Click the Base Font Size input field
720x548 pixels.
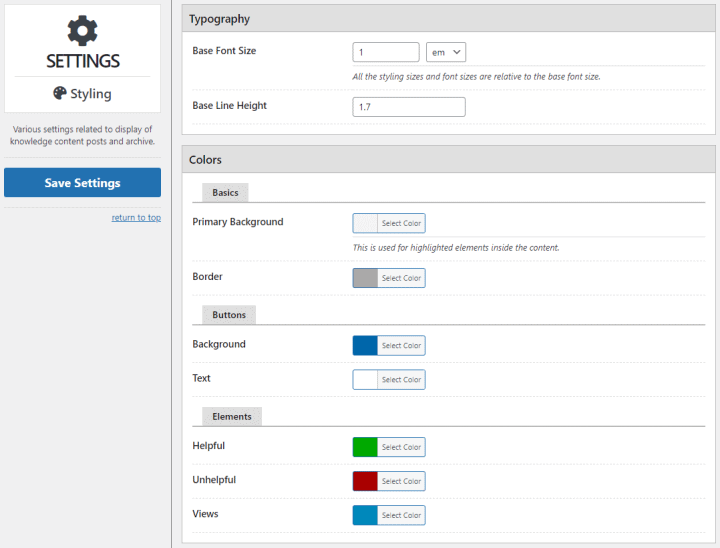point(386,52)
